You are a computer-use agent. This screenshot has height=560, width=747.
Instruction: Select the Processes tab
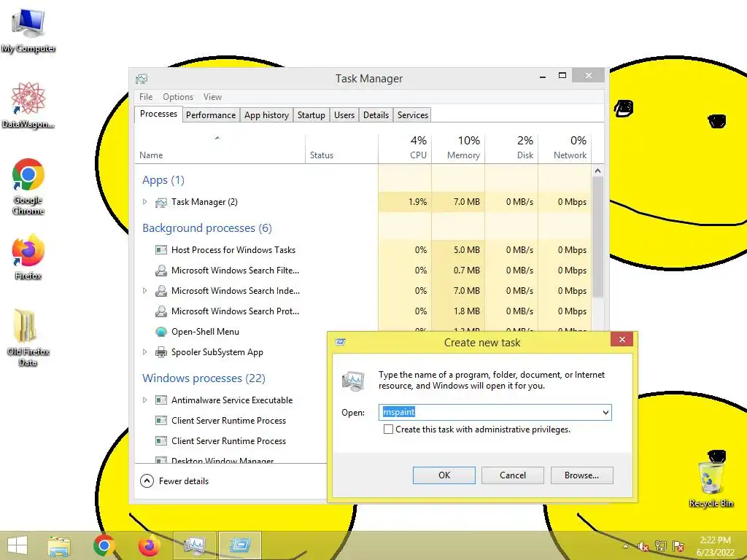pos(158,114)
